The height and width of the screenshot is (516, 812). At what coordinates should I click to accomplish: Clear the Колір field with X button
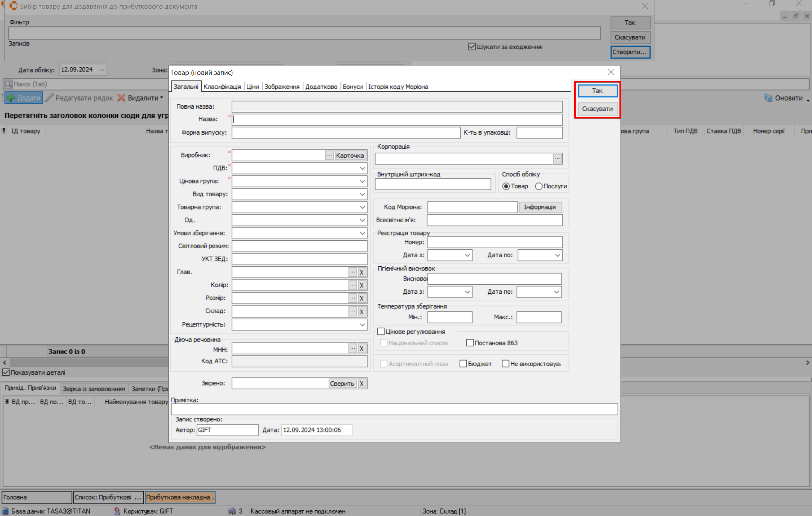click(361, 285)
